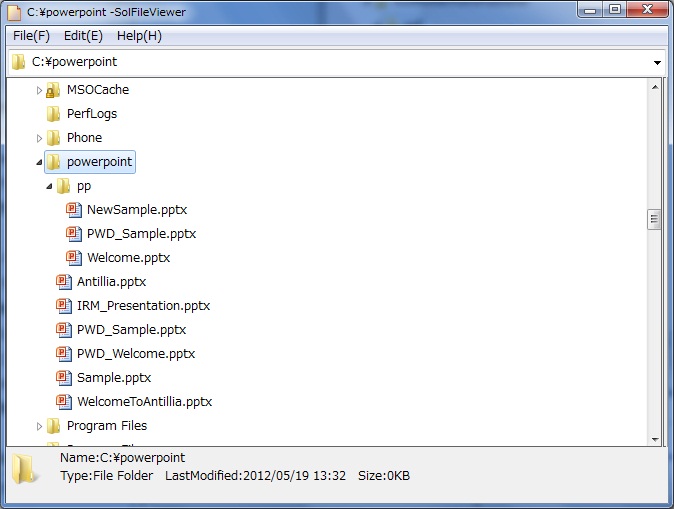
Task: Click the PWD_Welcome.pptx PowerPoint icon
Action: [64, 354]
